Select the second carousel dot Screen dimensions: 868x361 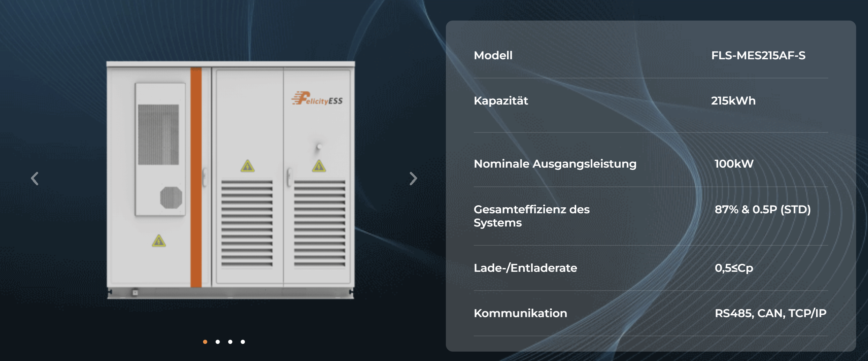click(218, 342)
